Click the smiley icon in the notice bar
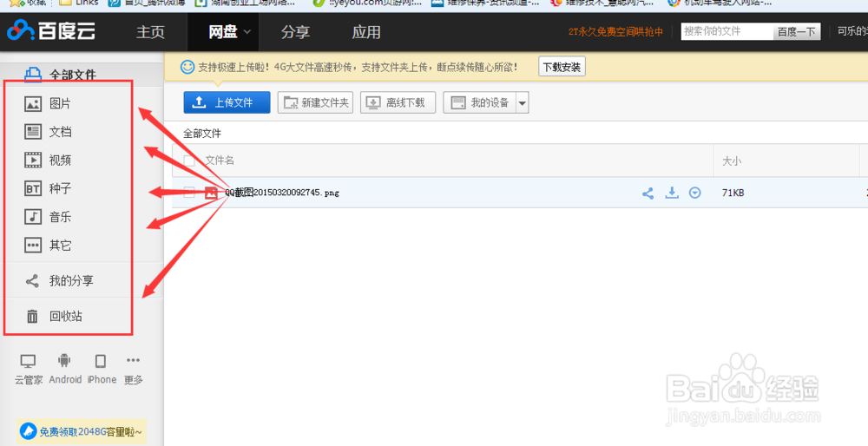The image size is (868, 446). 187,67
